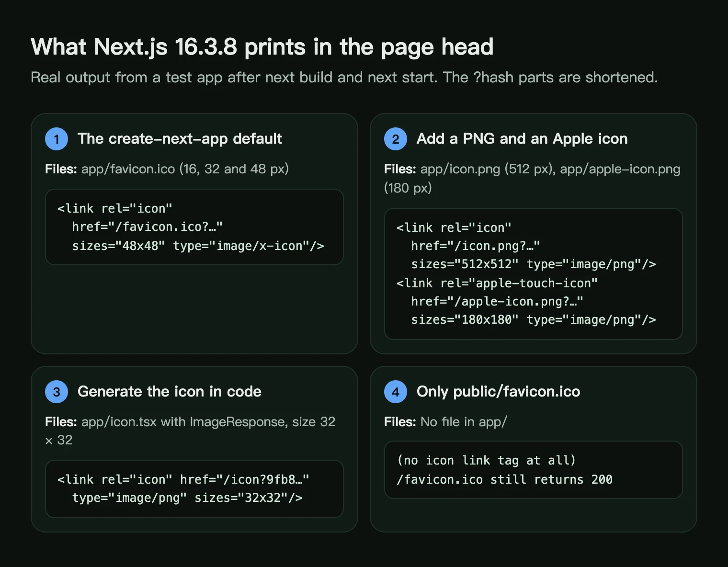Click the code line href="/favicon.ico?…"
728x567 pixels.
148,227
